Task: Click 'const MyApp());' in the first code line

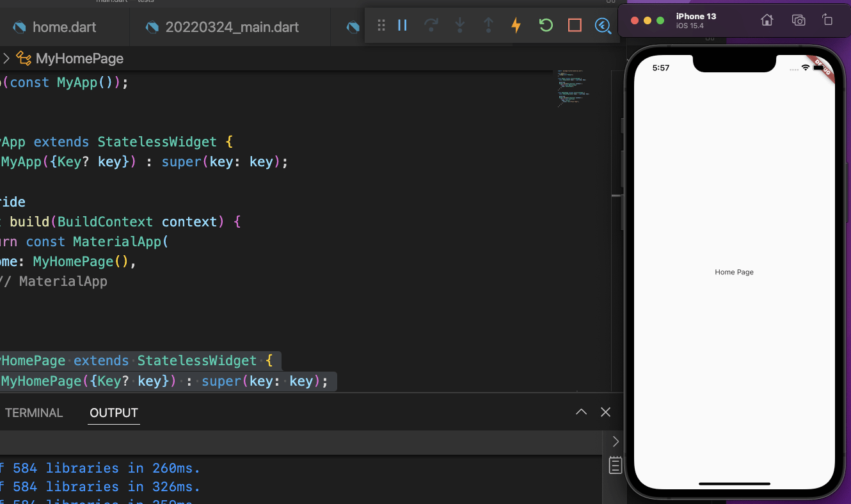Action: coord(69,83)
